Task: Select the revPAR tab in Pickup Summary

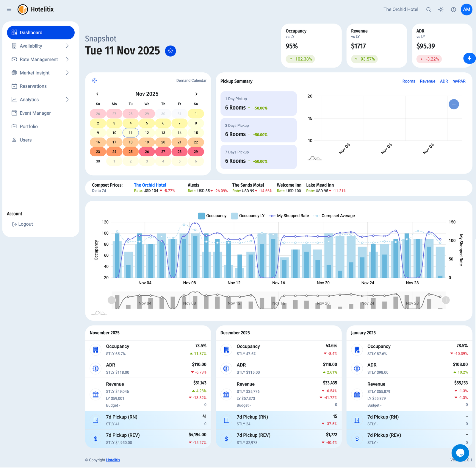Action: coord(459,81)
